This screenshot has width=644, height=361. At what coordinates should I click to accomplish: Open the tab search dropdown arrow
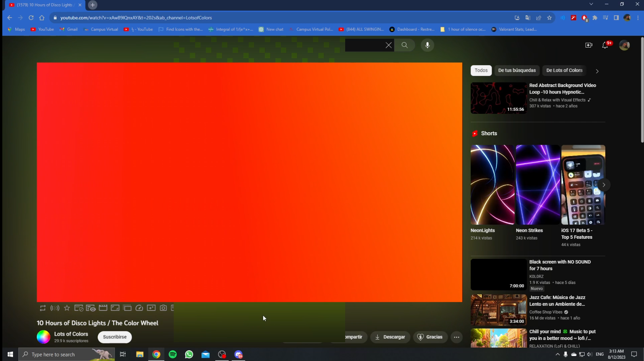point(591,4)
